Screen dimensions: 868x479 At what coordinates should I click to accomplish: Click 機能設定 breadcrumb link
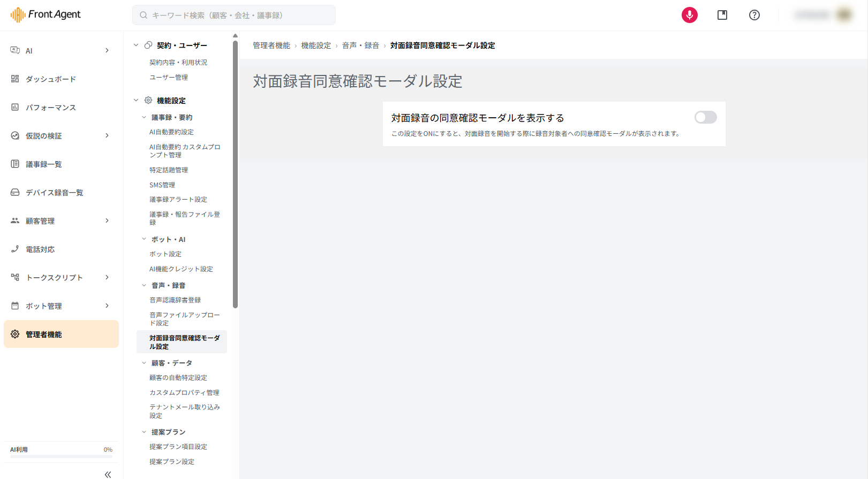[x=316, y=45]
